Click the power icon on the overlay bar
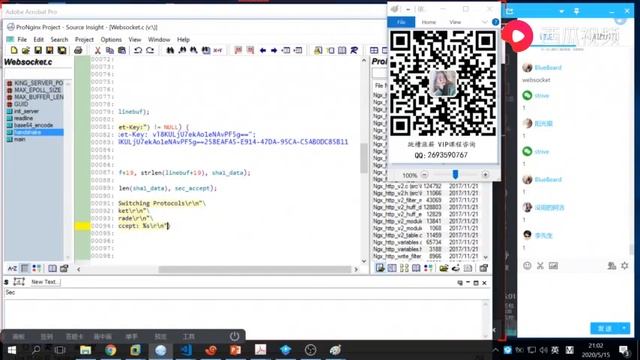The image size is (640, 360). [x=234, y=336]
